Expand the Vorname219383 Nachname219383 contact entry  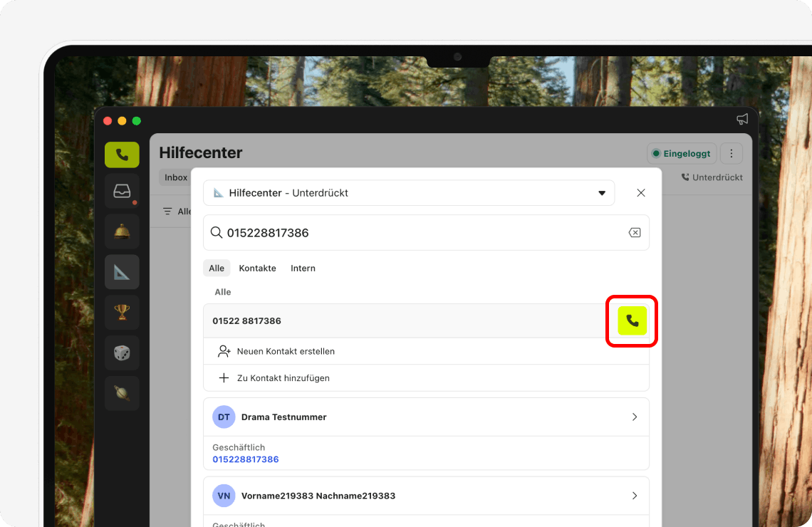pyautogui.click(x=634, y=496)
